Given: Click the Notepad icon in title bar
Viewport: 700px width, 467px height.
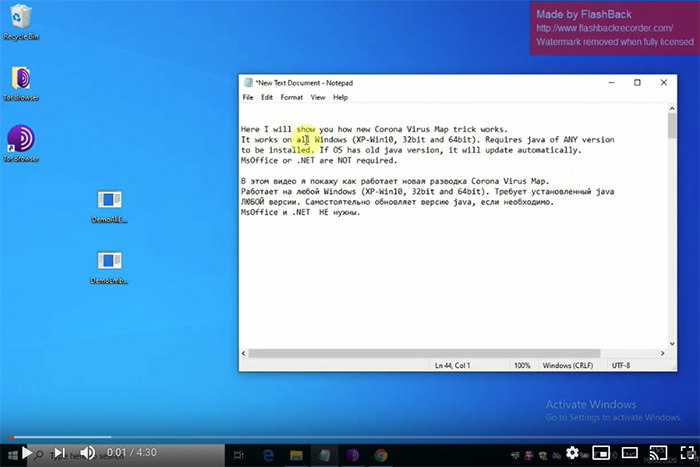Looking at the screenshot, I should click(248, 83).
